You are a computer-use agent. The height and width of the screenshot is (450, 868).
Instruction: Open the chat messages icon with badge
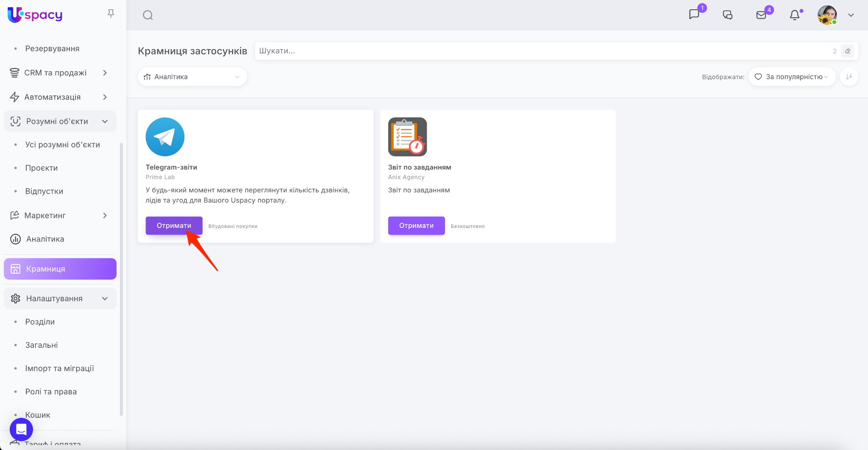click(x=694, y=15)
